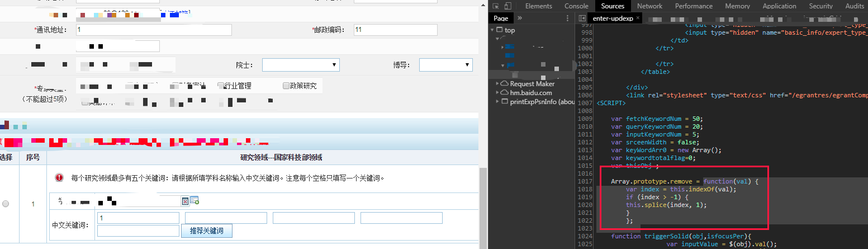Click the add discipline selector icon

click(x=195, y=200)
